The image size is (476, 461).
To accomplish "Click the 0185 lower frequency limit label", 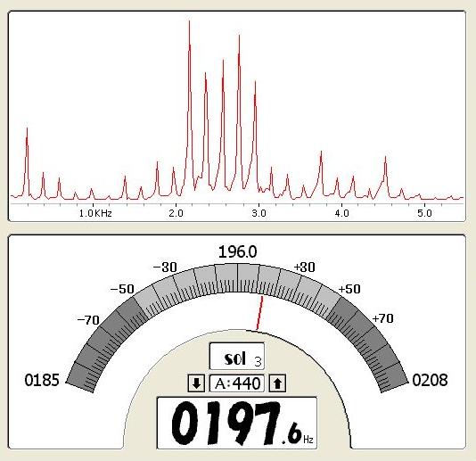I will [x=42, y=380].
